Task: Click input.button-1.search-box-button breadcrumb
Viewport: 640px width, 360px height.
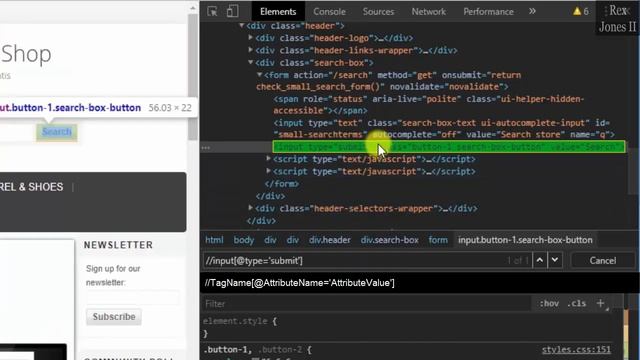Action: click(x=525, y=240)
